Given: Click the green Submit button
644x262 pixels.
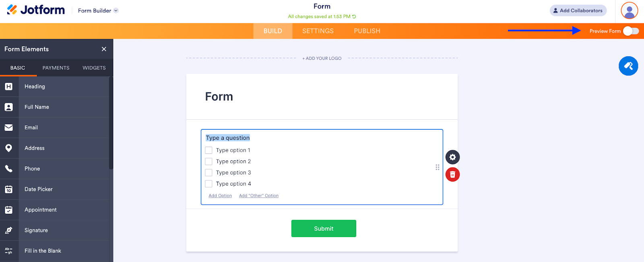Looking at the screenshot, I should 324,229.
